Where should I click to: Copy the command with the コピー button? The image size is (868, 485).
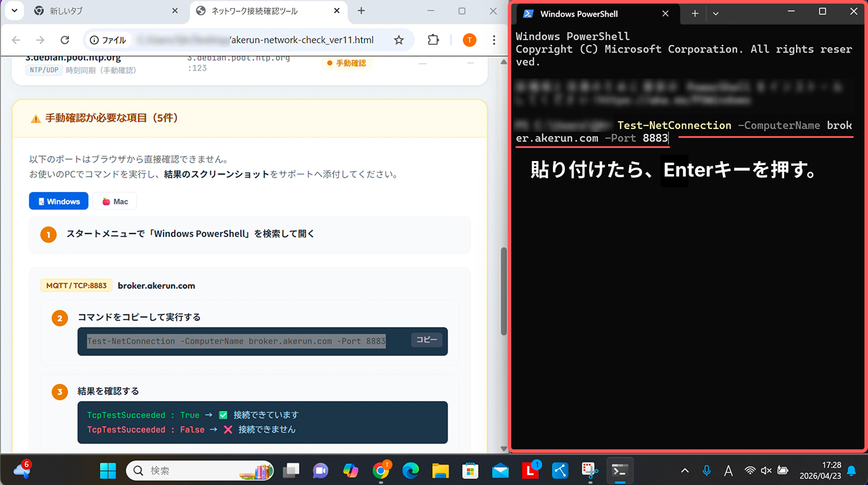426,339
